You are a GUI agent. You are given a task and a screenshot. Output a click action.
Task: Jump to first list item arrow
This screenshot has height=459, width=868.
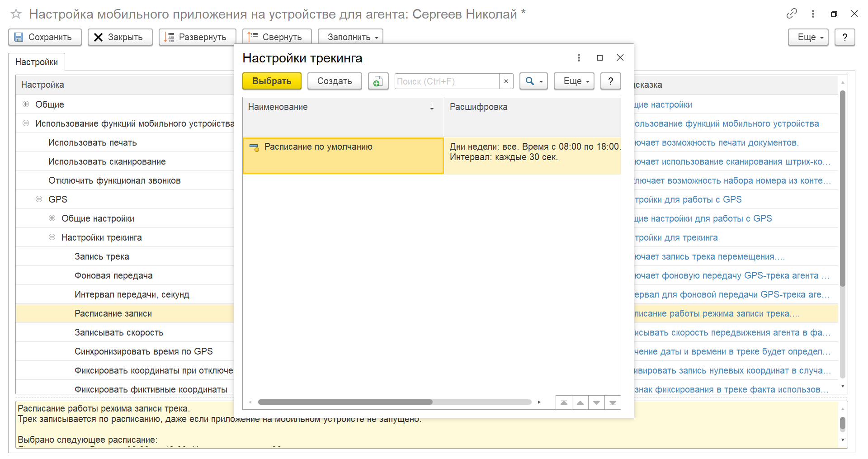(x=564, y=402)
